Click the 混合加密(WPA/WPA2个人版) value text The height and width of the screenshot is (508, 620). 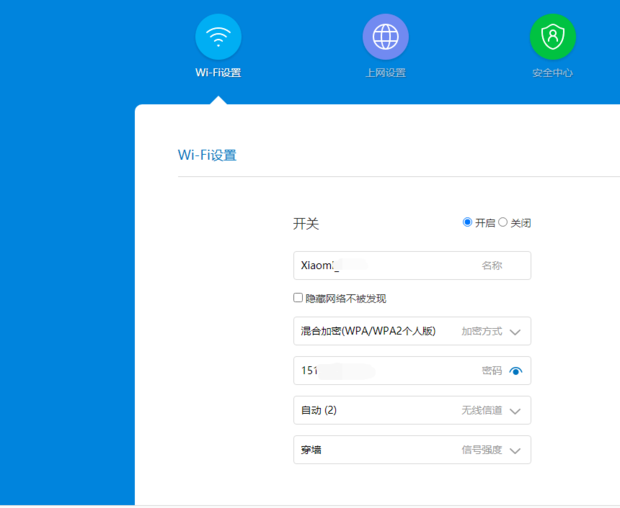click(368, 331)
